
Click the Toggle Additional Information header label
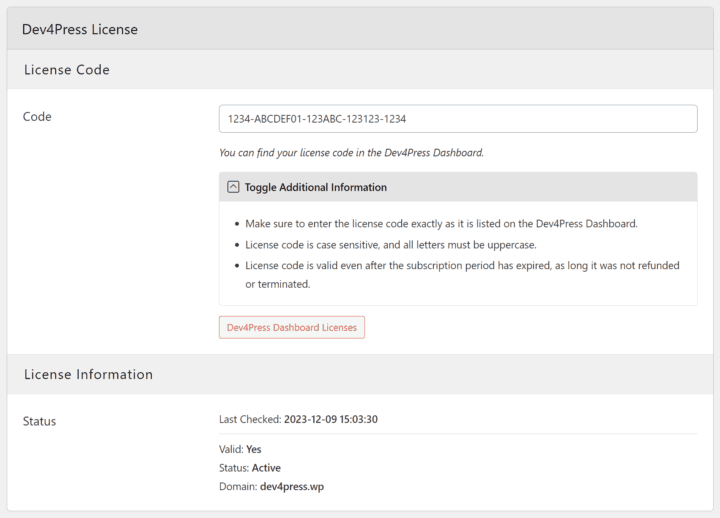pyautogui.click(x=315, y=187)
